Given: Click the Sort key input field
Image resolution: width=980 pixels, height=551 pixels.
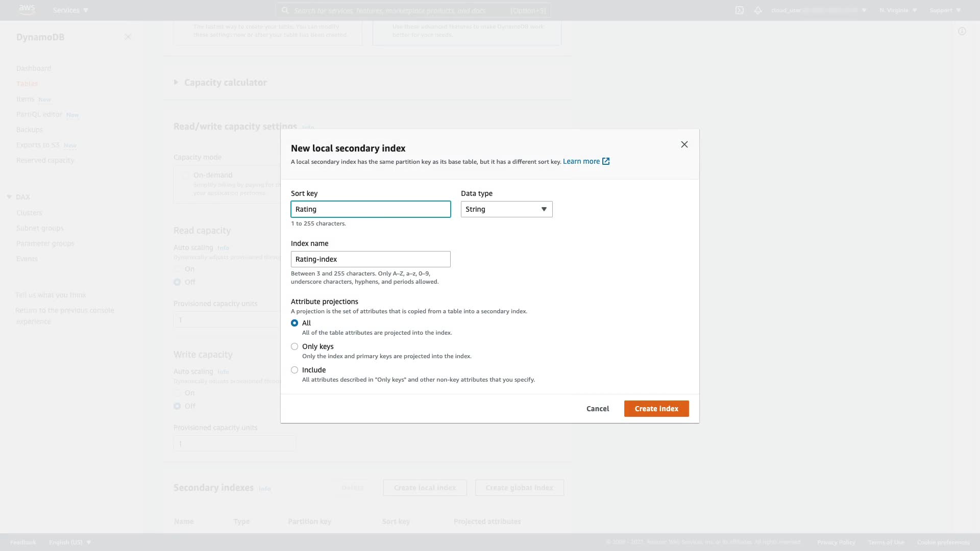Looking at the screenshot, I should coord(371,209).
